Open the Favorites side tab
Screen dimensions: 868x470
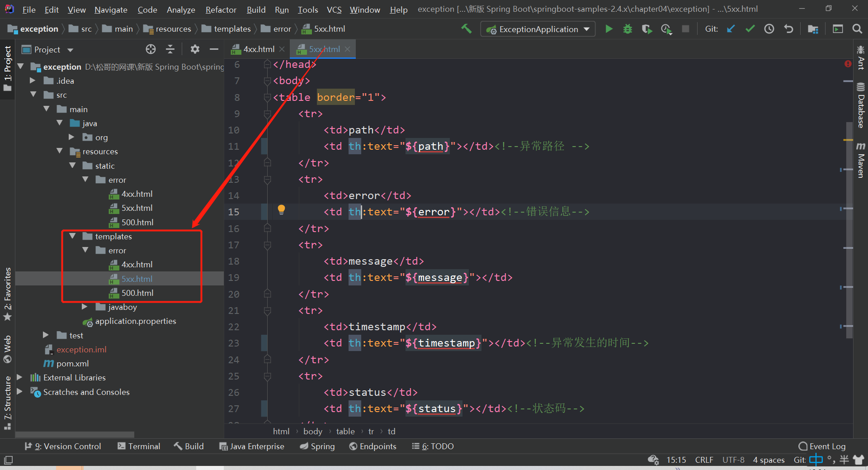click(x=7, y=294)
